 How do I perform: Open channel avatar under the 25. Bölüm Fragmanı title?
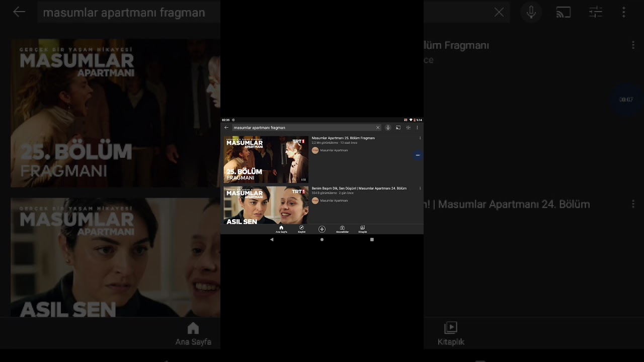click(x=315, y=150)
